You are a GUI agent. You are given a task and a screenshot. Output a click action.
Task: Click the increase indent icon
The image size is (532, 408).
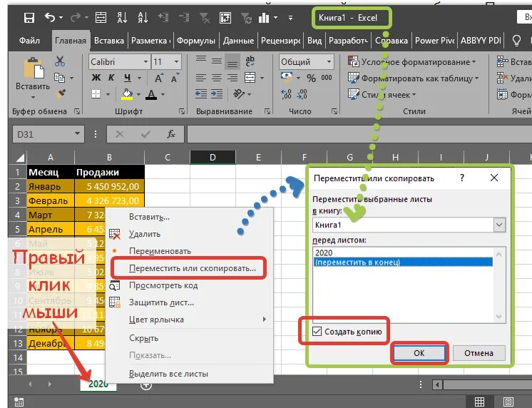(217, 93)
